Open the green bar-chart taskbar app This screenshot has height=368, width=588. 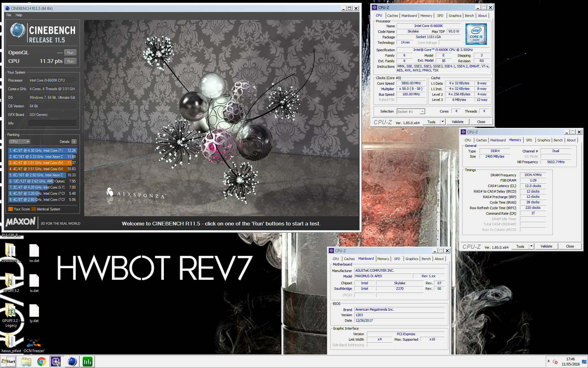88,362
